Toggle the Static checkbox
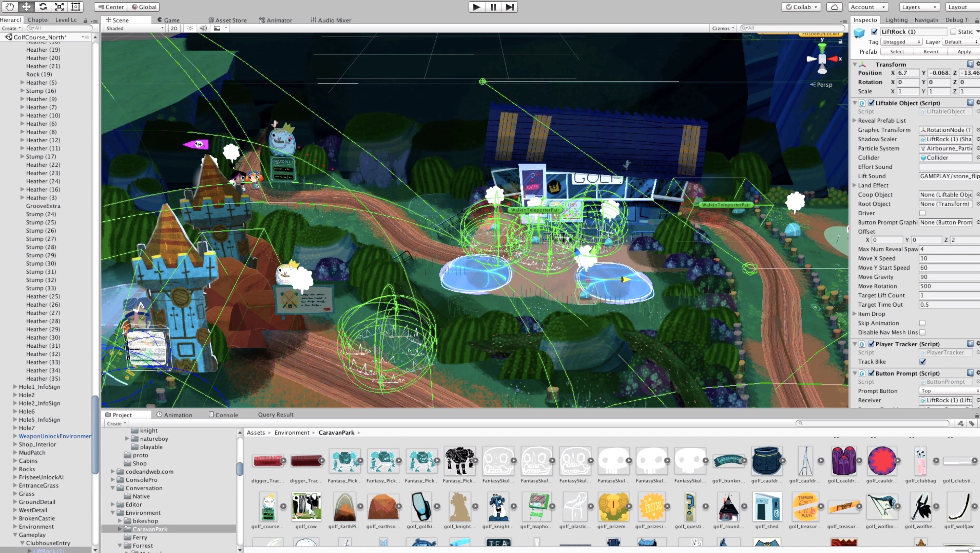Image resolution: width=980 pixels, height=553 pixels. click(953, 31)
